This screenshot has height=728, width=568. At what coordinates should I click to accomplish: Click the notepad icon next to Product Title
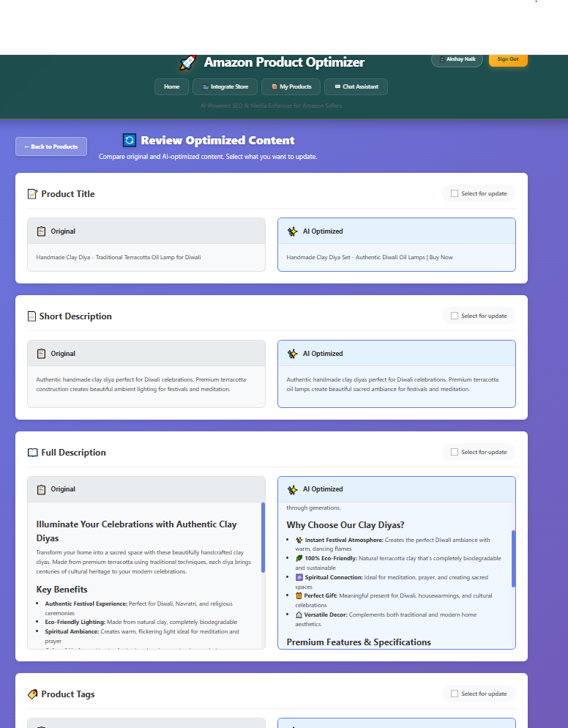(x=32, y=194)
